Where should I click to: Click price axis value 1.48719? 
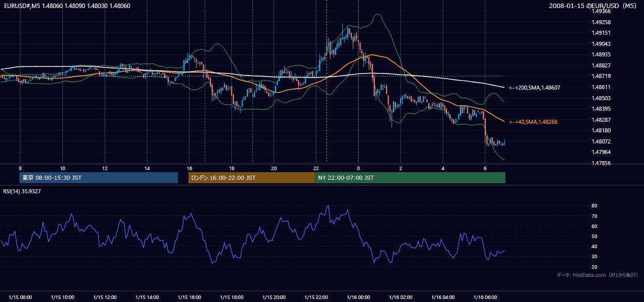pyautogui.click(x=601, y=76)
